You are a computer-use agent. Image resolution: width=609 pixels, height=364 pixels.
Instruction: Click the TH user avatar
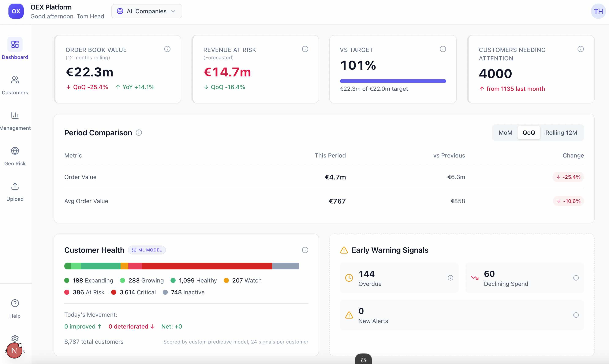(x=598, y=11)
